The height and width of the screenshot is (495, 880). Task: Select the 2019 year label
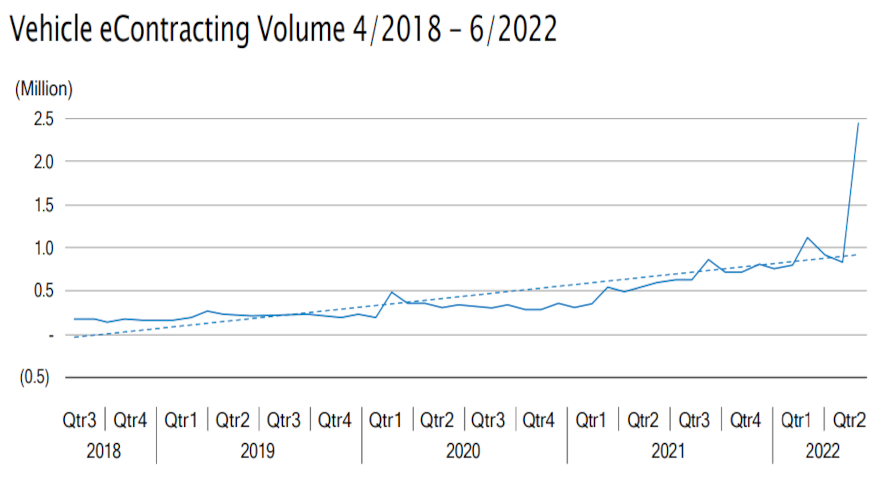(258, 451)
